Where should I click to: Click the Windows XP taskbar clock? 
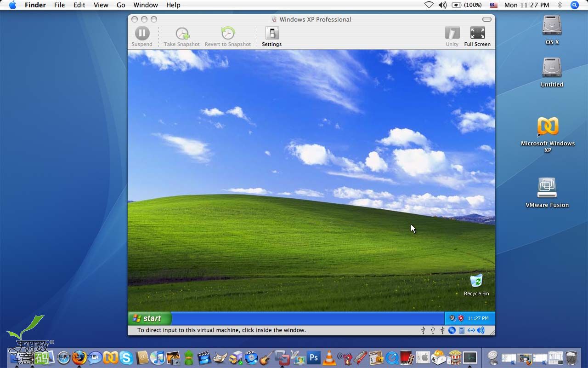click(478, 318)
